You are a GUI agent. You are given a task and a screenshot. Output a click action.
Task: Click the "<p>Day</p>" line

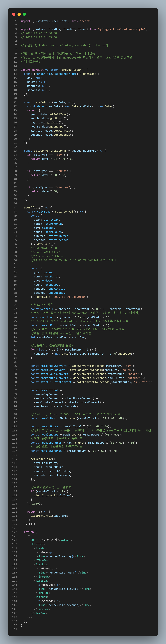(45, 552)
